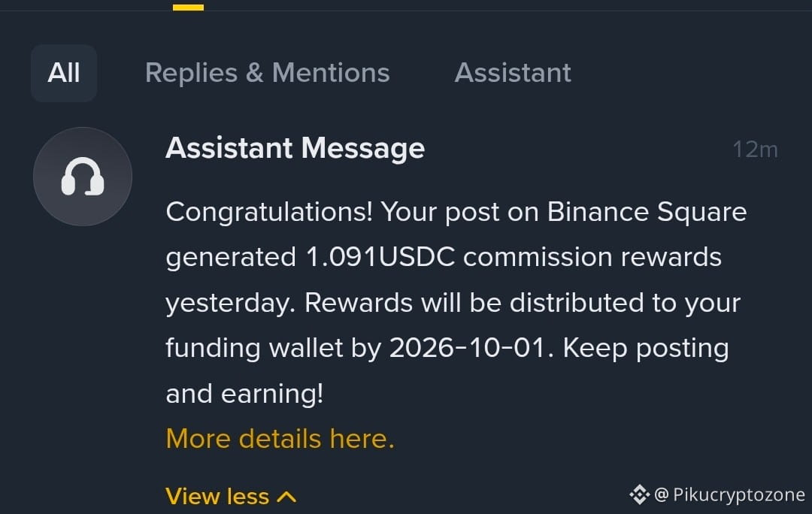812x514 pixels.
Task: Click the word Congratulations! in the message
Action: point(269,212)
